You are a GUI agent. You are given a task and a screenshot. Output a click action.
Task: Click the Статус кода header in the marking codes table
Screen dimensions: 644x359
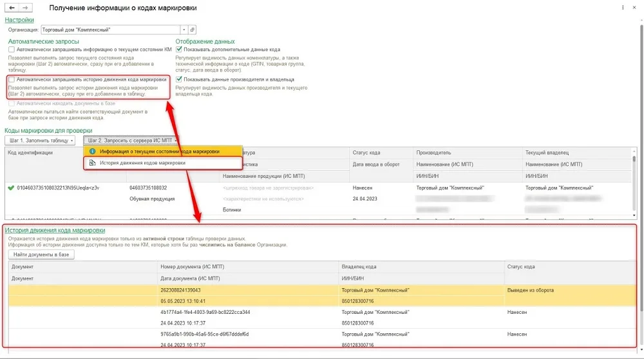tap(366, 153)
